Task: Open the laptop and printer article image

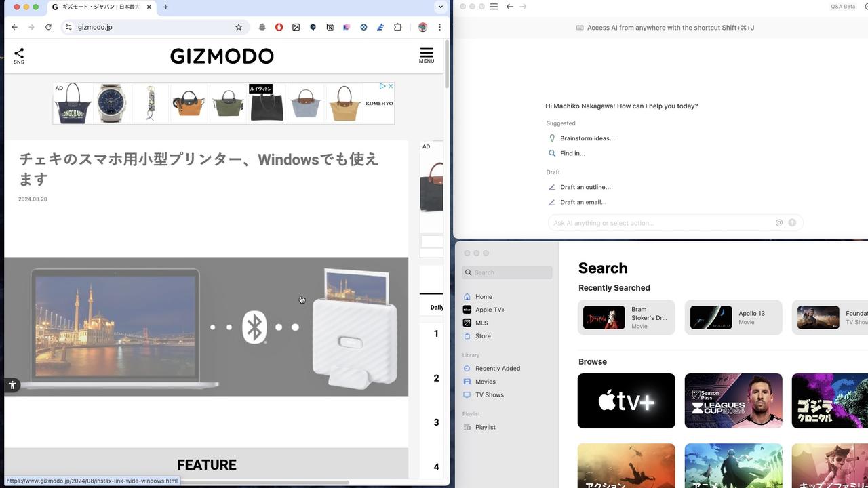Action: (x=206, y=327)
